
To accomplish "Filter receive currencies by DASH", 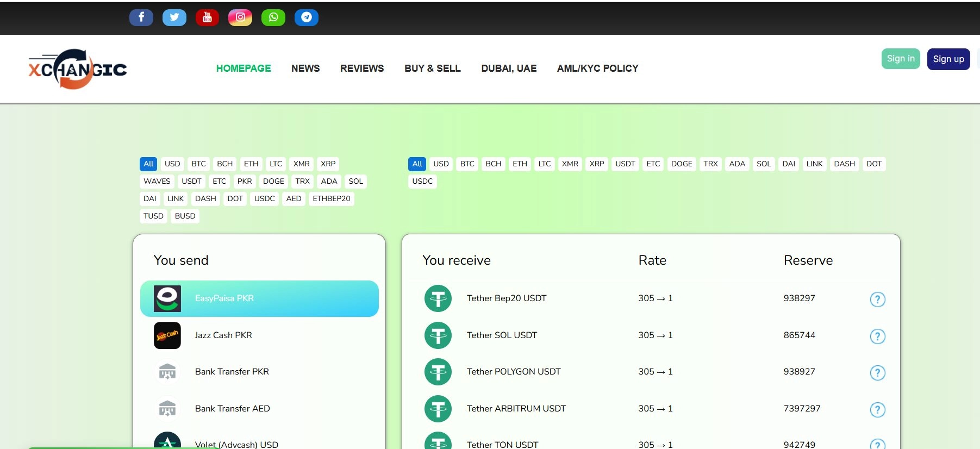I will tap(845, 164).
